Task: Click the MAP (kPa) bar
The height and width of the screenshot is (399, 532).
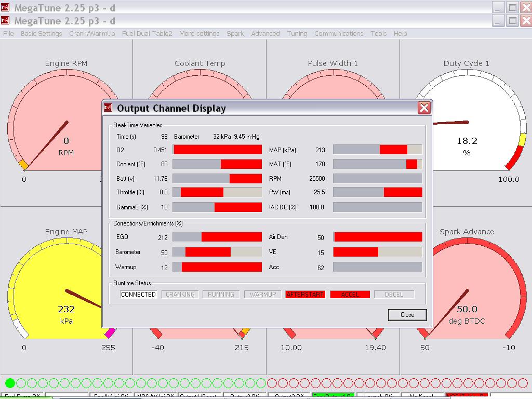Action: click(378, 150)
